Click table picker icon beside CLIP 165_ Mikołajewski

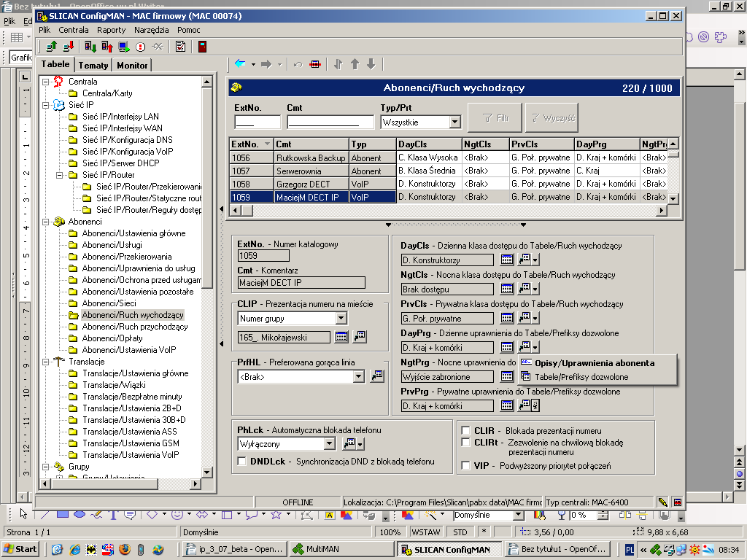click(x=341, y=337)
